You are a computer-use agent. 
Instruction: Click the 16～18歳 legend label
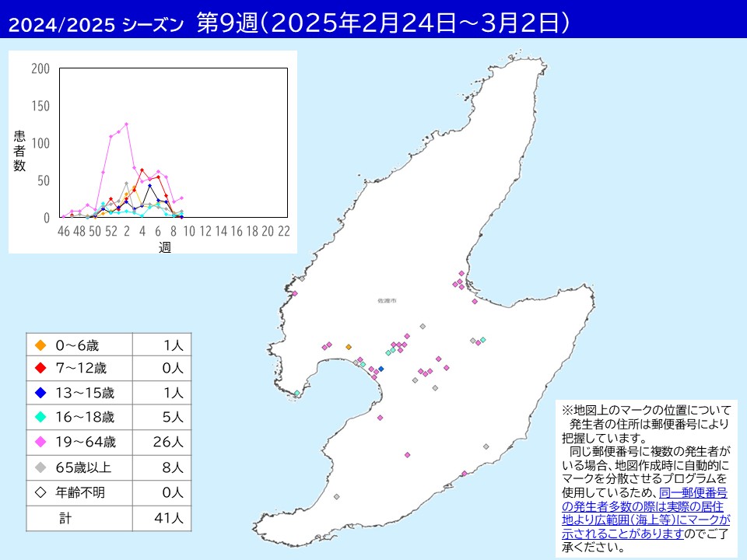85,417
